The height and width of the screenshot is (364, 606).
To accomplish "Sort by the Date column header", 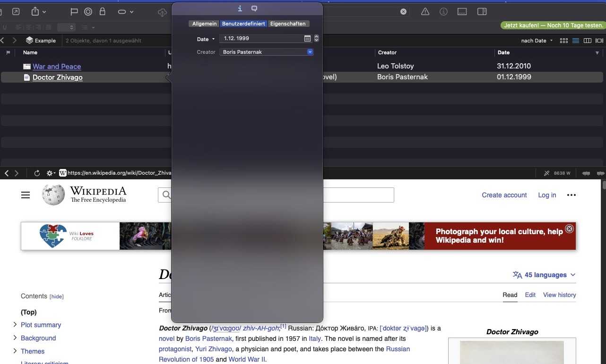I will pyautogui.click(x=503, y=52).
